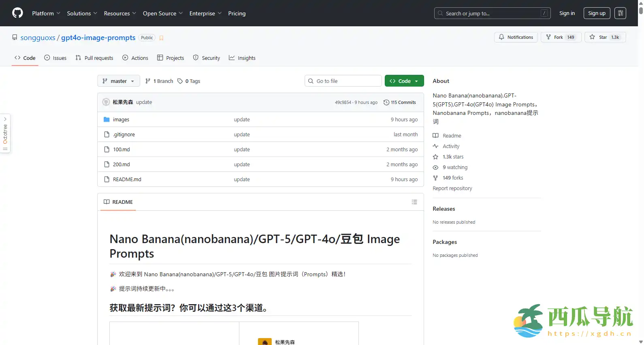Open the README.md file link
644x345 pixels.
click(127, 180)
